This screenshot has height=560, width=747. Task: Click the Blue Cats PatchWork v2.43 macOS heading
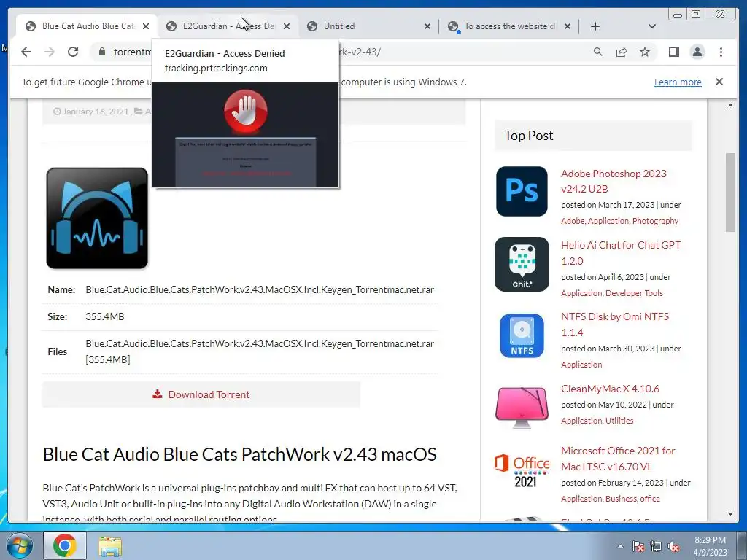click(239, 454)
